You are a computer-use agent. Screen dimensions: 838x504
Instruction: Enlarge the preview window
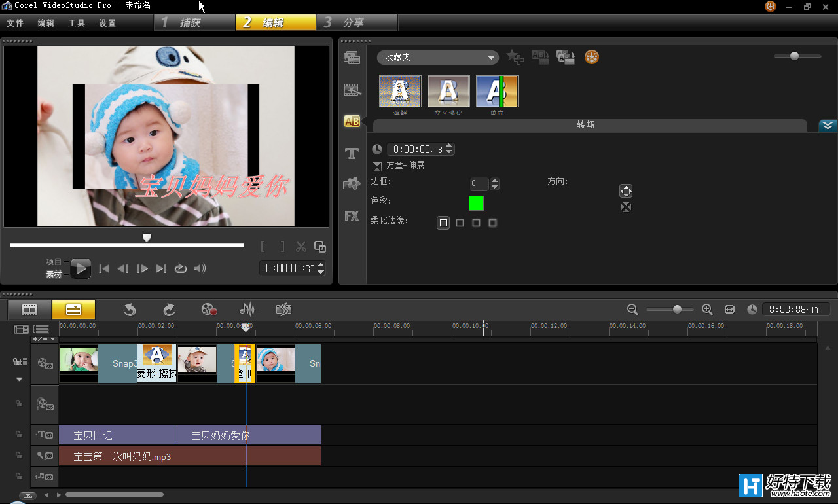pos(320,247)
